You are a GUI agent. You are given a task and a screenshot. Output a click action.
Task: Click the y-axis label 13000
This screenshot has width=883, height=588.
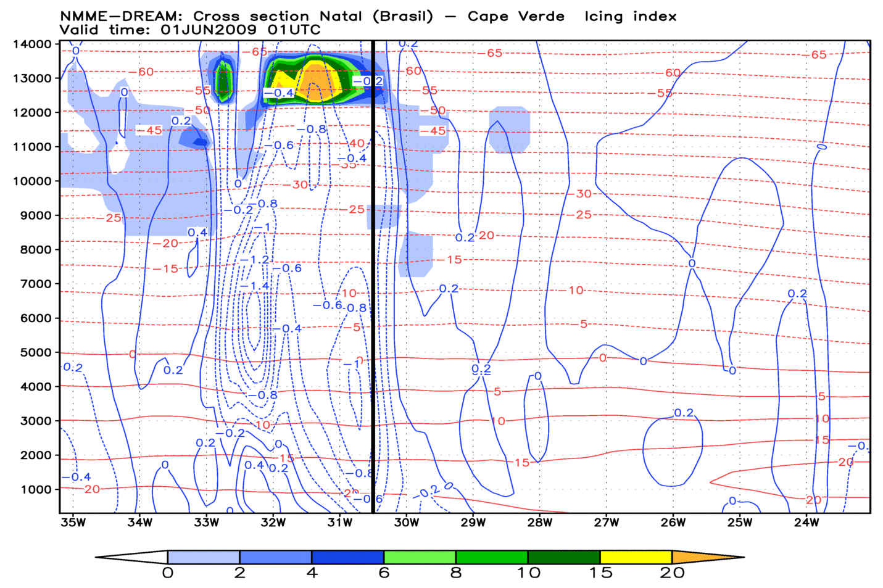[x=33, y=78]
